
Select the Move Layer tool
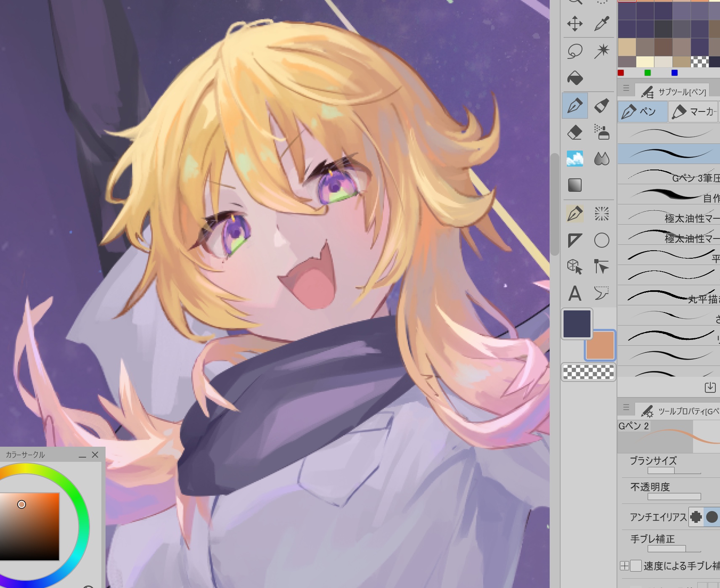(574, 24)
